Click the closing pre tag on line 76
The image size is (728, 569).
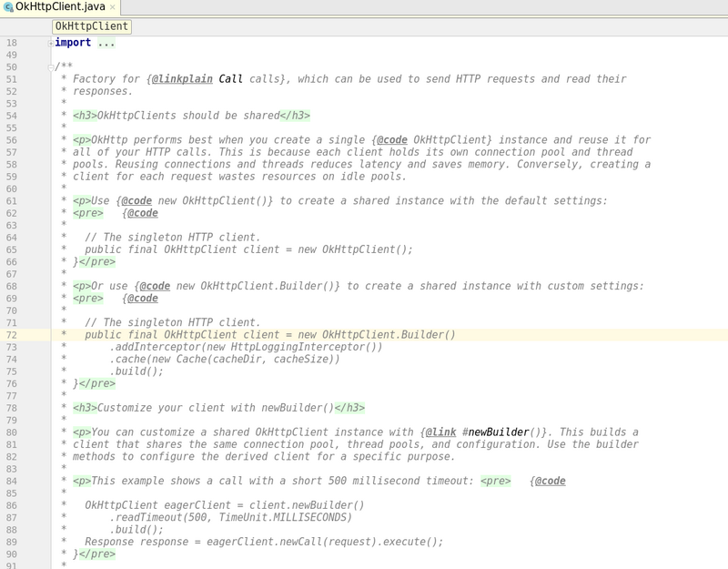[x=97, y=383]
